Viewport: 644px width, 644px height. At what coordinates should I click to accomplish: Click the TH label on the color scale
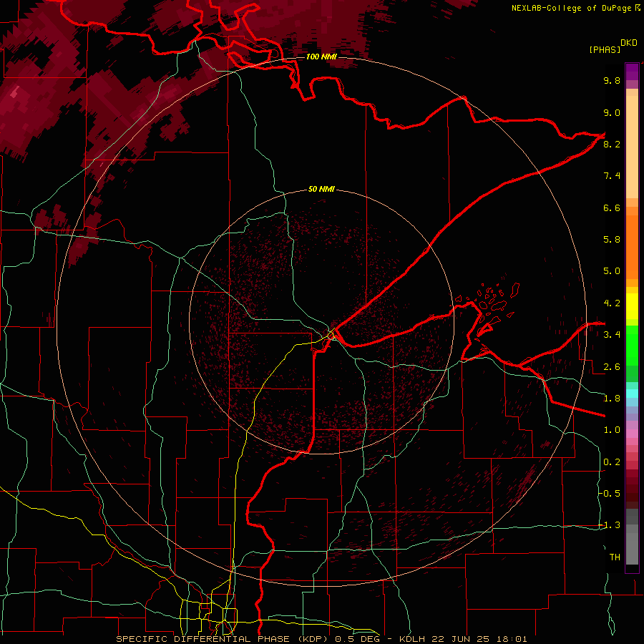pyautogui.click(x=615, y=557)
